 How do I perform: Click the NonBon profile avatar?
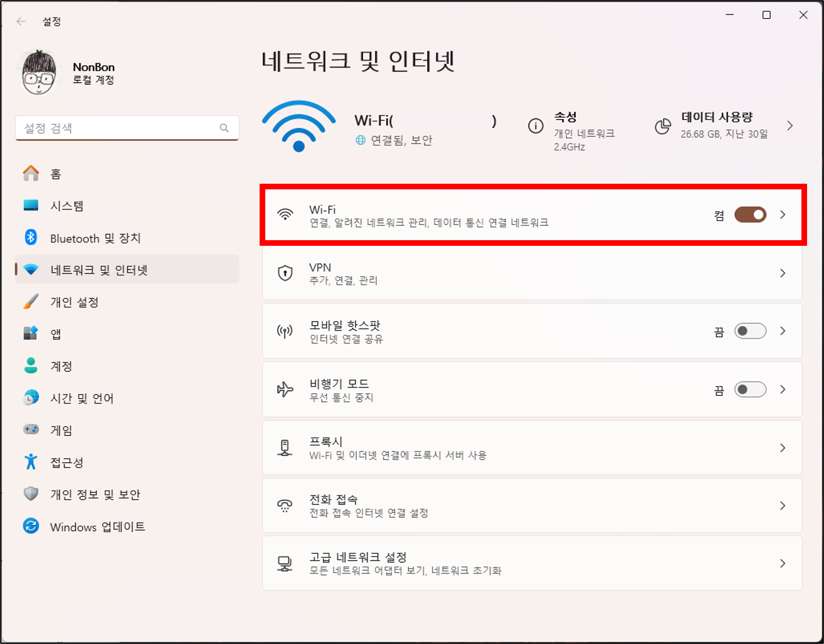pyautogui.click(x=40, y=73)
